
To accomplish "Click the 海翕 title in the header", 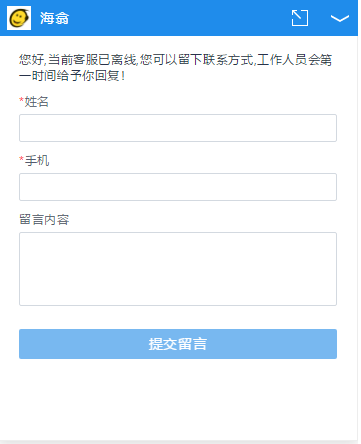I will (x=54, y=18).
